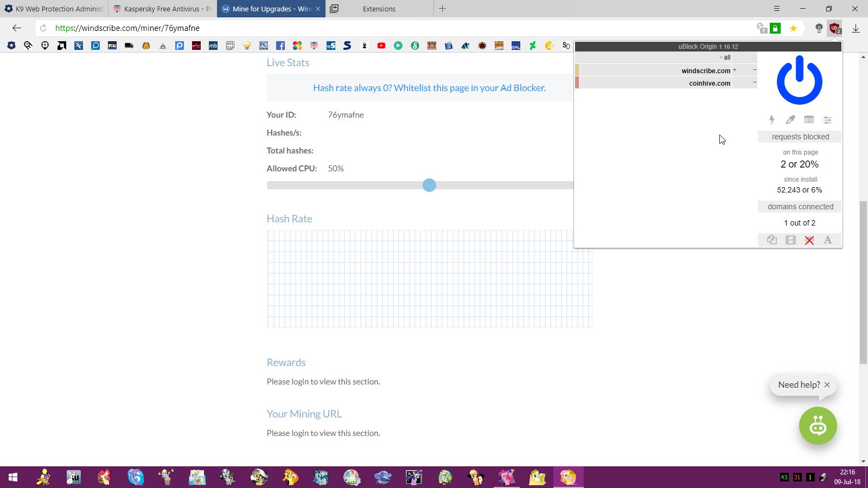Click the uBlock Origin toolbar extension icon
The width and height of the screenshot is (868, 488).
[x=835, y=28]
